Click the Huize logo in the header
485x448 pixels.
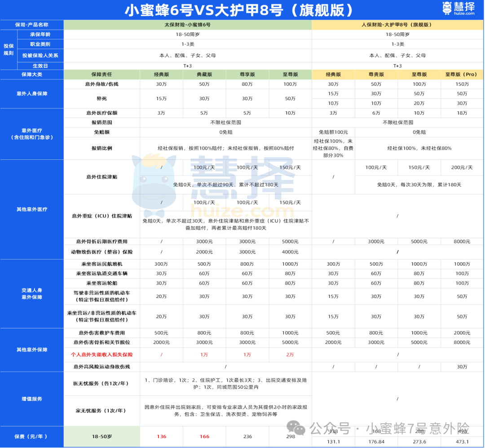(459, 9)
